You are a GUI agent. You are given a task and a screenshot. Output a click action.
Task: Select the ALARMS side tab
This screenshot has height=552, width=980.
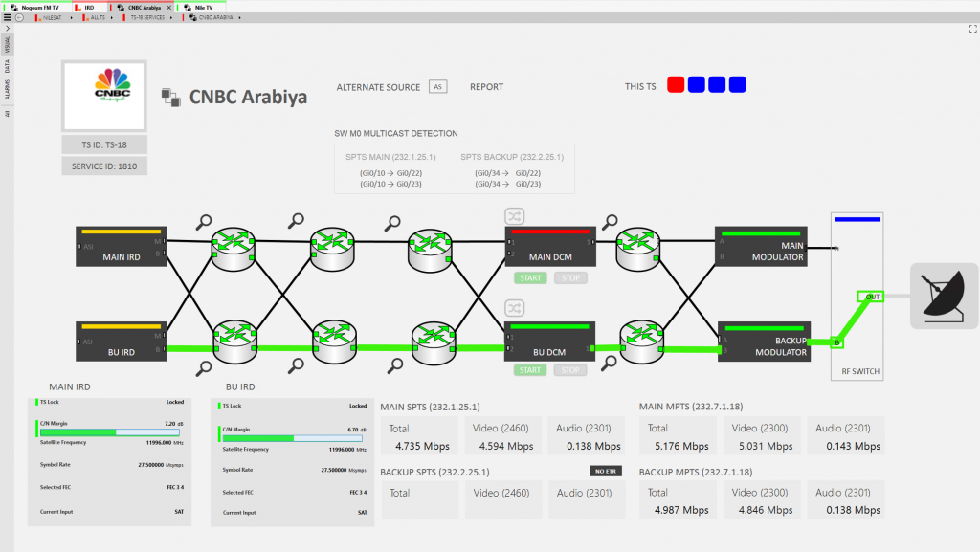coord(7,89)
